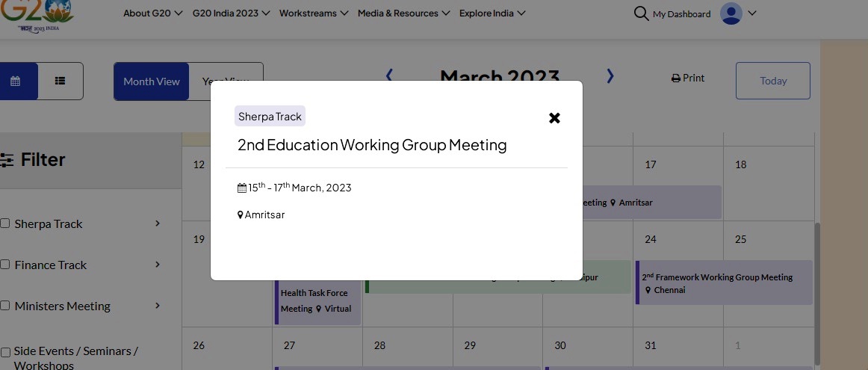The width and height of the screenshot is (868, 370).
Task: Switch to list view icon
Action: 61,81
